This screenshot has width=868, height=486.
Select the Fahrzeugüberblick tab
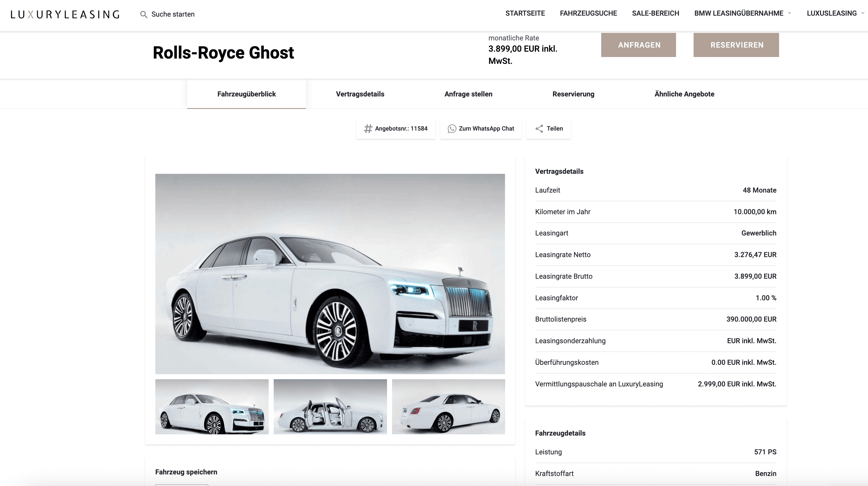(246, 94)
